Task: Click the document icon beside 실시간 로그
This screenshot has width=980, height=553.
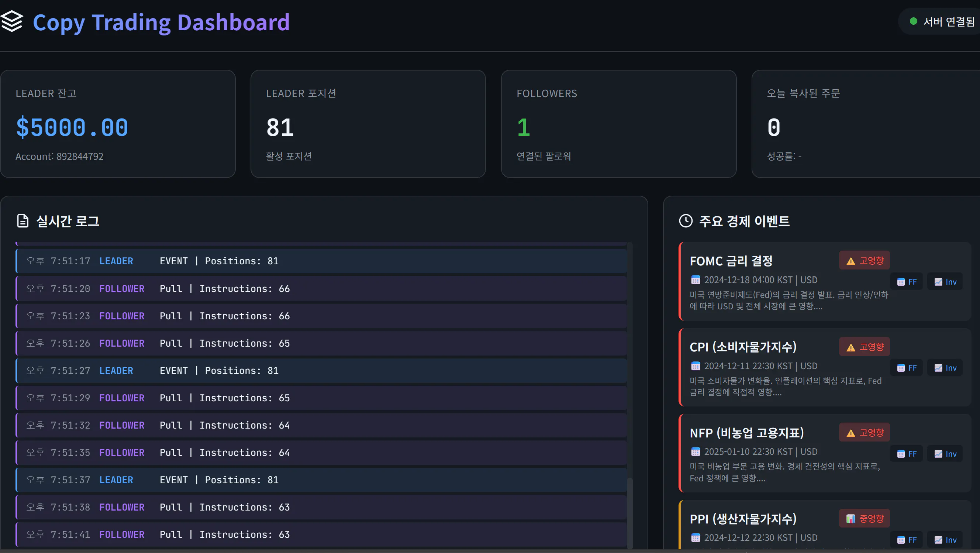Action: click(x=23, y=221)
